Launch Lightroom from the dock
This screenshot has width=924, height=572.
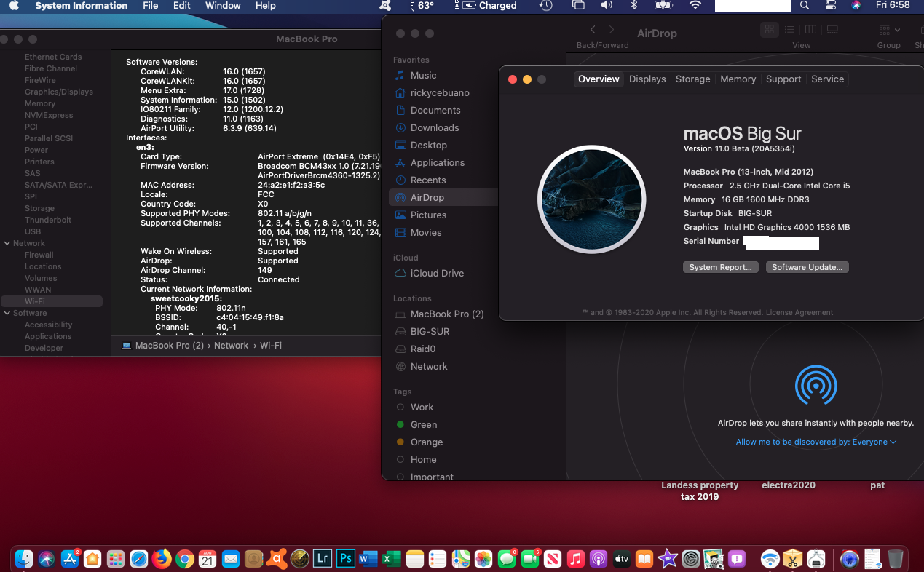(322, 558)
